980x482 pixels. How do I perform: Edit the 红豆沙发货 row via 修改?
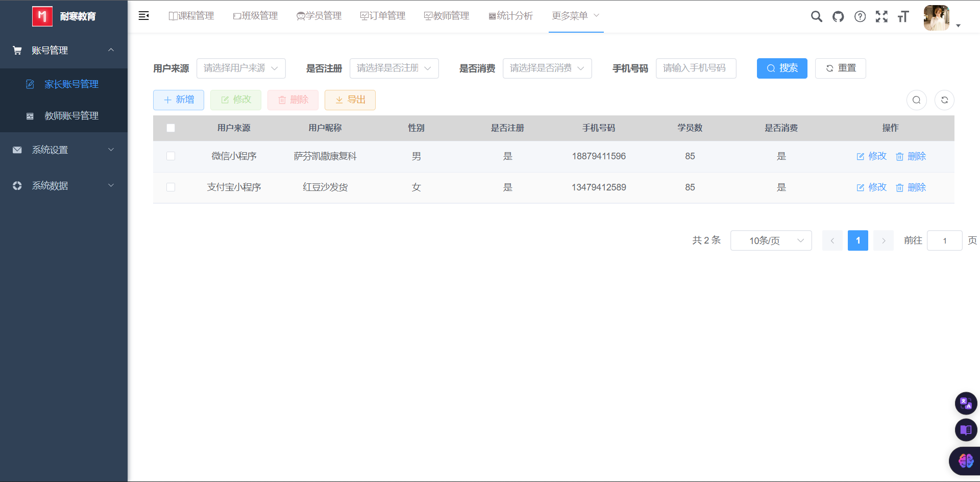point(872,187)
